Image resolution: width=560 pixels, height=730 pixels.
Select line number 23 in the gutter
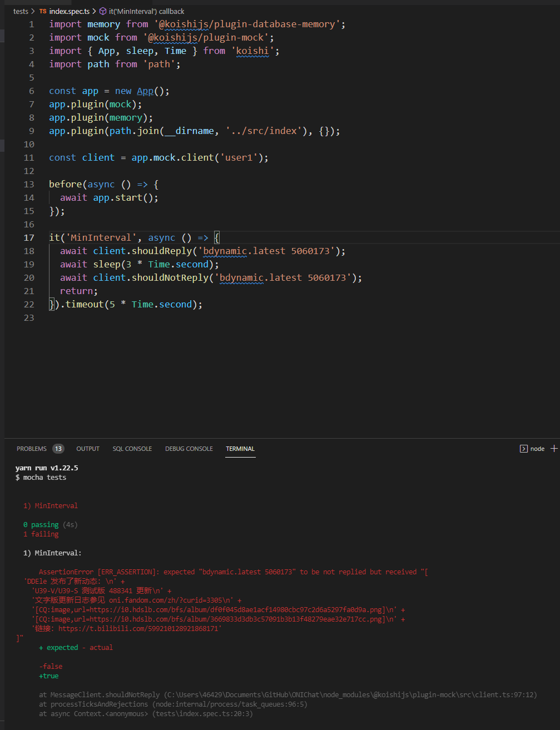click(28, 317)
